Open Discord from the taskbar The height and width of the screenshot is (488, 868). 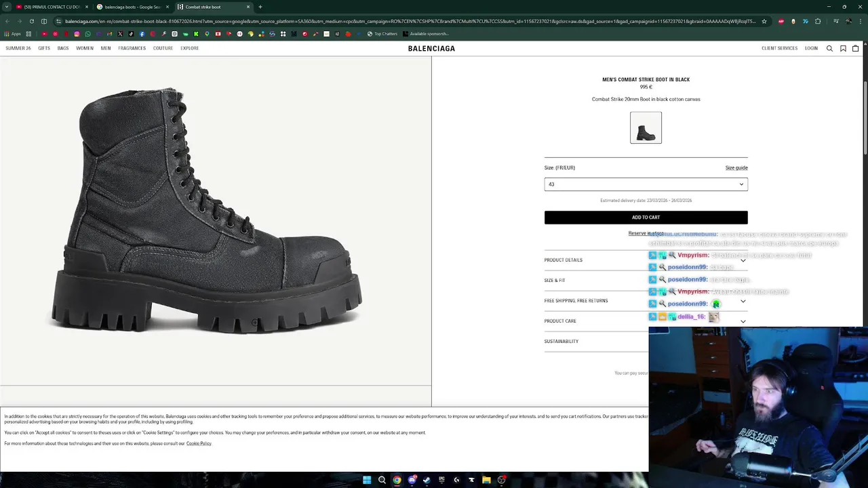click(412, 480)
